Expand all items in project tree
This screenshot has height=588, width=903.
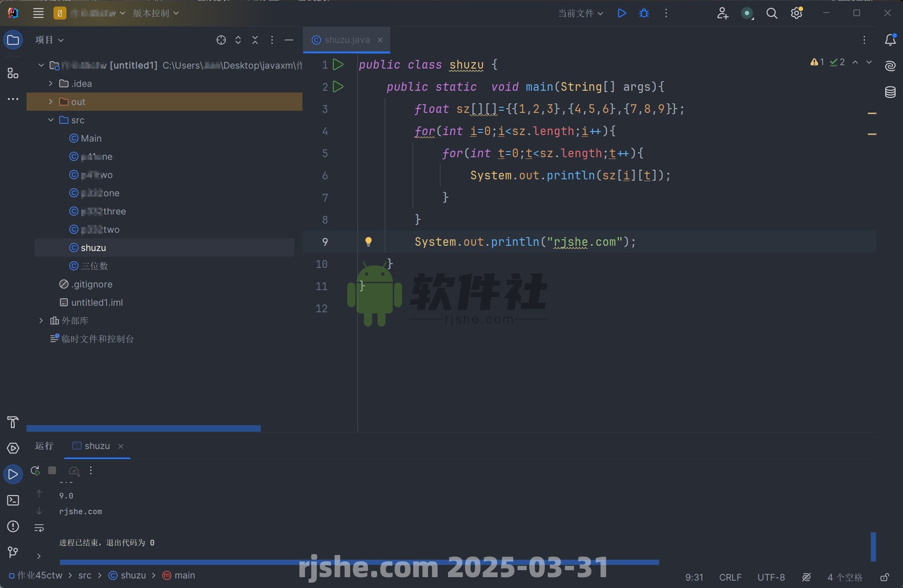tap(238, 40)
